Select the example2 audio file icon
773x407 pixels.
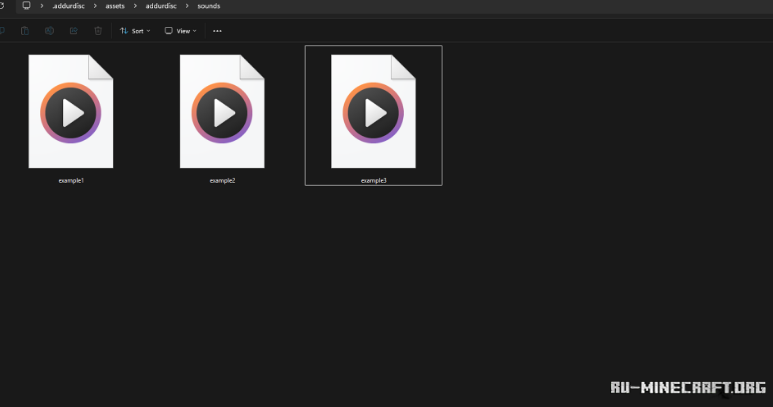(222, 111)
